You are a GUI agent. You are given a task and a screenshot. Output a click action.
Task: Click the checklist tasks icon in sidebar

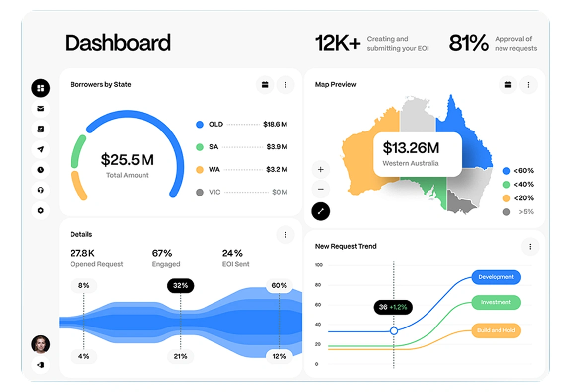[x=41, y=129]
